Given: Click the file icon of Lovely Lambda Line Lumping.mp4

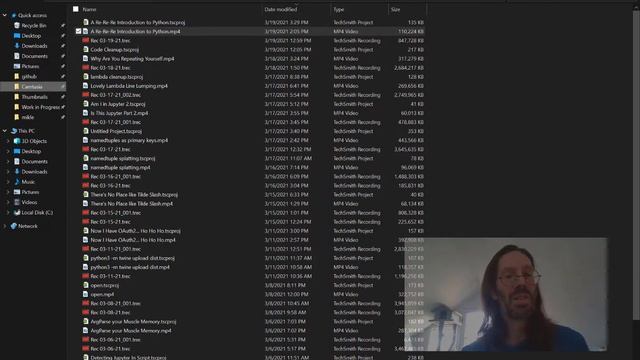Looking at the screenshot, I should click(85, 86).
